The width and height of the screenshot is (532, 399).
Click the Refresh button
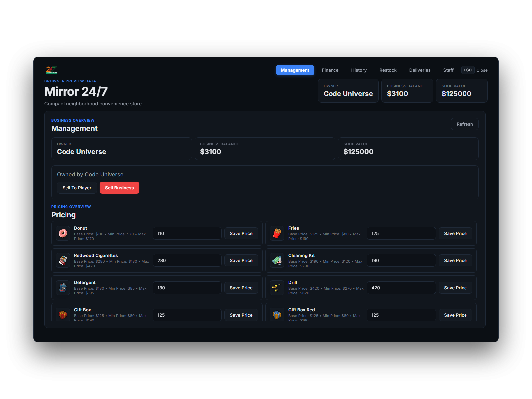tap(465, 124)
